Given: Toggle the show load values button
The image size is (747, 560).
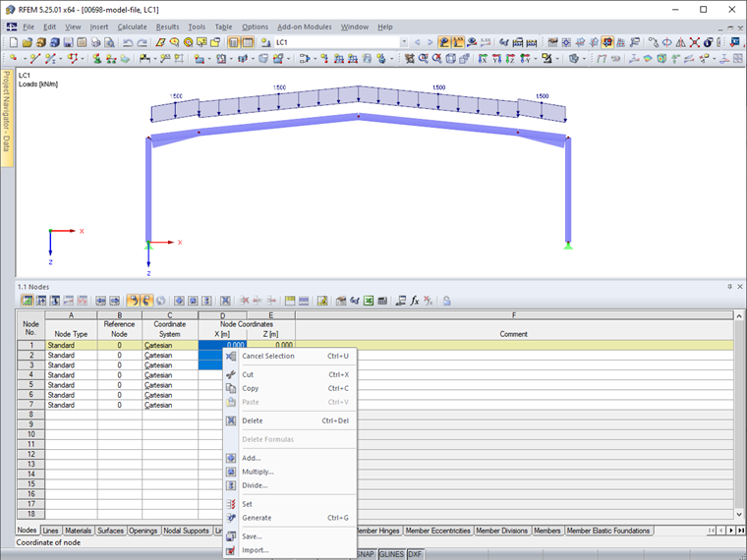Looking at the screenshot, I should coord(458,42).
